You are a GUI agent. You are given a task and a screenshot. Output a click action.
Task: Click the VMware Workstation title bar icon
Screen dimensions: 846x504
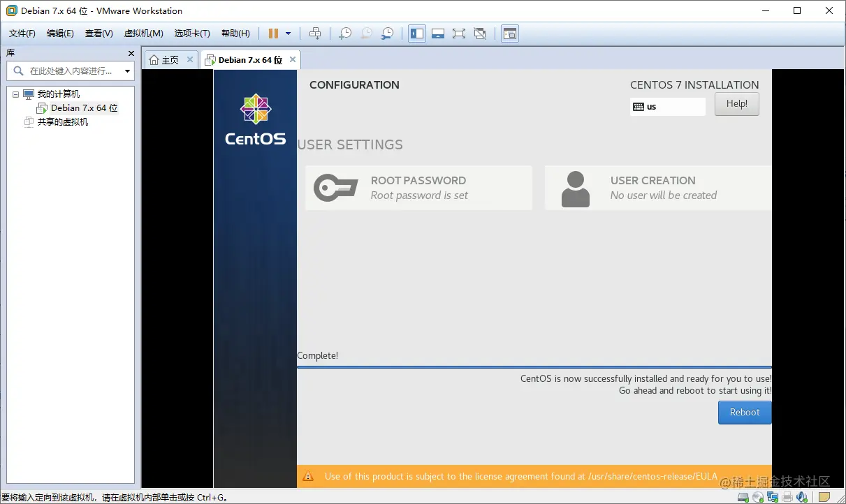[x=11, y=10]
